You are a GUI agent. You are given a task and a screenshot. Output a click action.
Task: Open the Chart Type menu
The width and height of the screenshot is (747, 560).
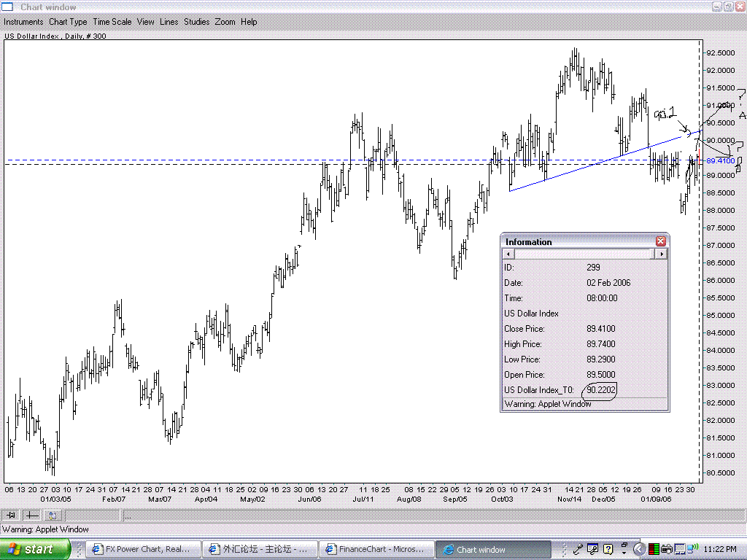[x=68, y=22]
